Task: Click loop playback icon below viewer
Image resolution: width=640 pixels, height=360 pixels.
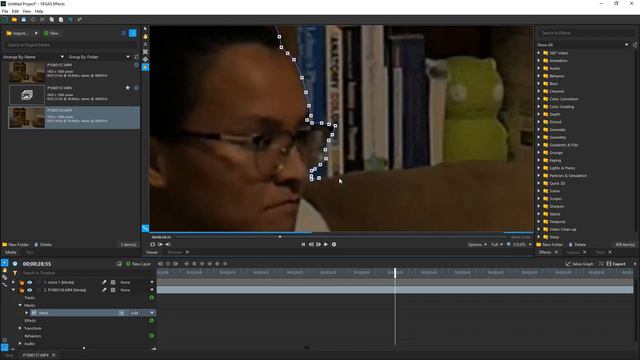Action: tap(153, 244)
